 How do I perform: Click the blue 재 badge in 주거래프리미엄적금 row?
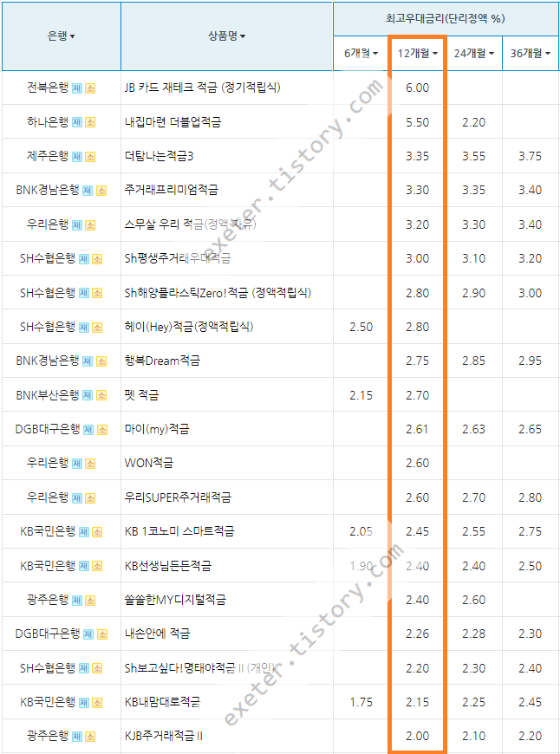click(88, 191)
